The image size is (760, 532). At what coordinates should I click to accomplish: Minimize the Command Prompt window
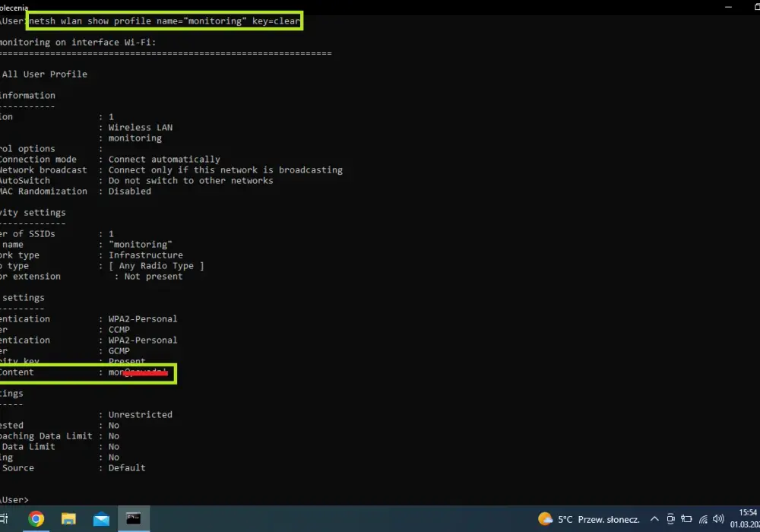(728, 7)
